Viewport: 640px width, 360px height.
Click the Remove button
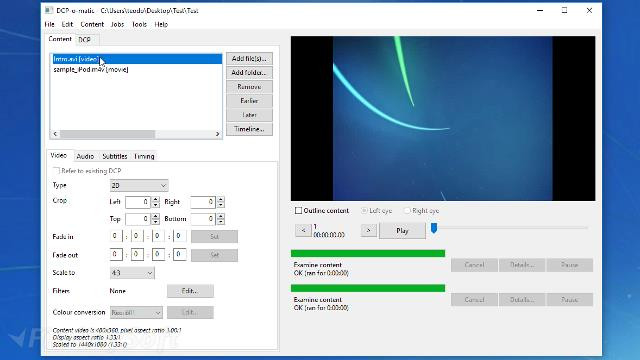pyautogui.click(x=249, y=87)
